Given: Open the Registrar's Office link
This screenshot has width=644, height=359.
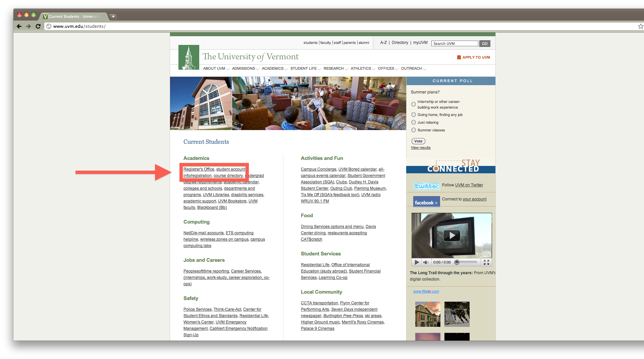Looking at the screenshot, I should [x=199, y=169].
